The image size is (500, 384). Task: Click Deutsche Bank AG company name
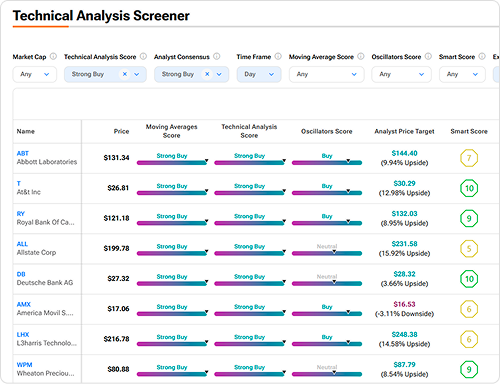(45, 283)
